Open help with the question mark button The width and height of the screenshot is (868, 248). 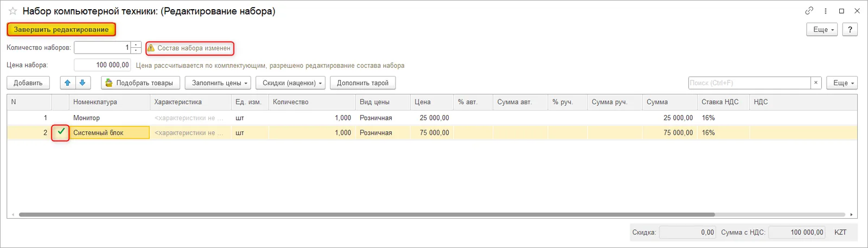coord(850,29)
